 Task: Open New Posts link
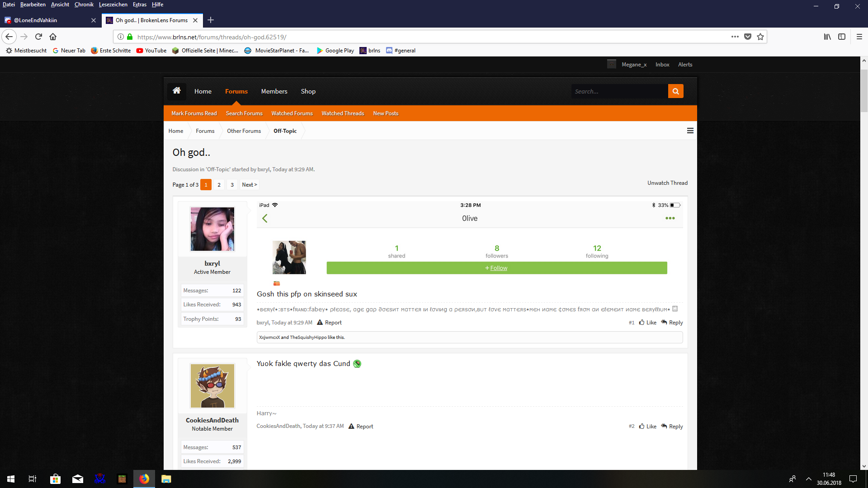pos(386,113)
